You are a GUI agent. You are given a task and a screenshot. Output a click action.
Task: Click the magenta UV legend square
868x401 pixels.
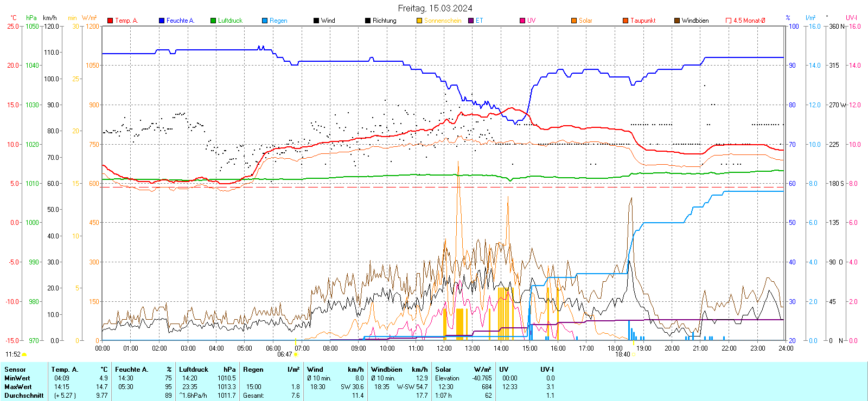click(x=522, y=21)
